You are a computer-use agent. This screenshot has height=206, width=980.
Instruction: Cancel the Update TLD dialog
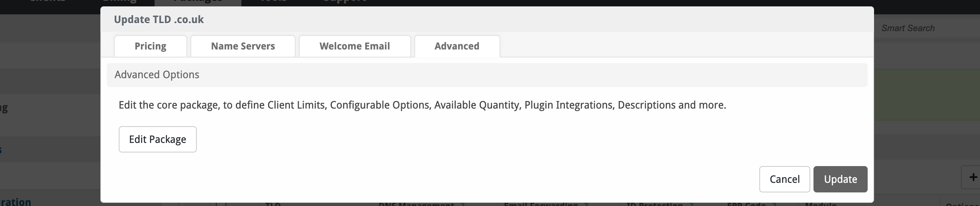click(784, 179)
